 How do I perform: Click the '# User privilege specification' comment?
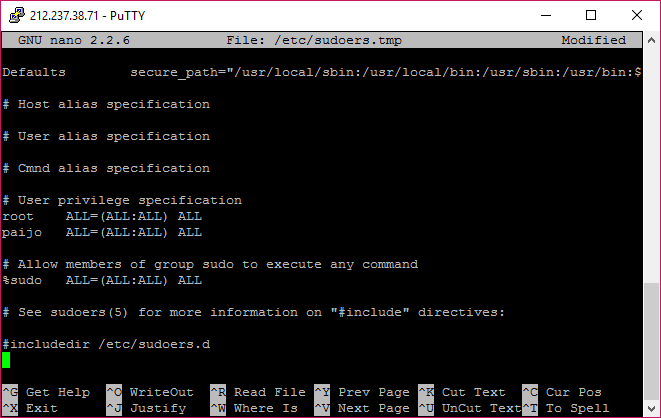point(122,201)
